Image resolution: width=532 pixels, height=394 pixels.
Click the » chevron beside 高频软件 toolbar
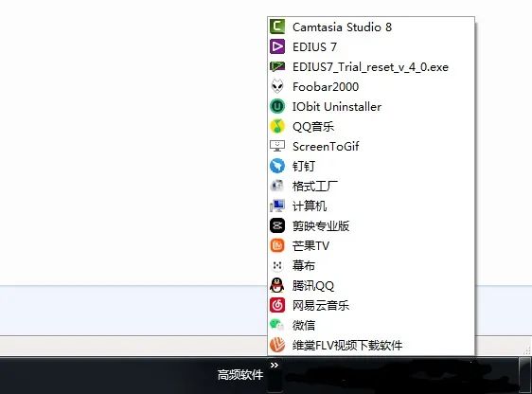point(275,366)
